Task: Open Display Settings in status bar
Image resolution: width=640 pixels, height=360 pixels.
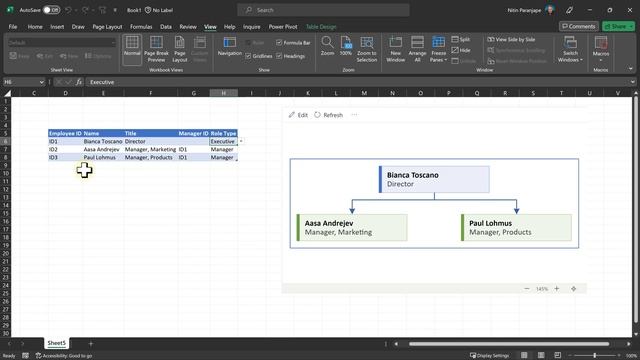Action: (x=489, y=356)
